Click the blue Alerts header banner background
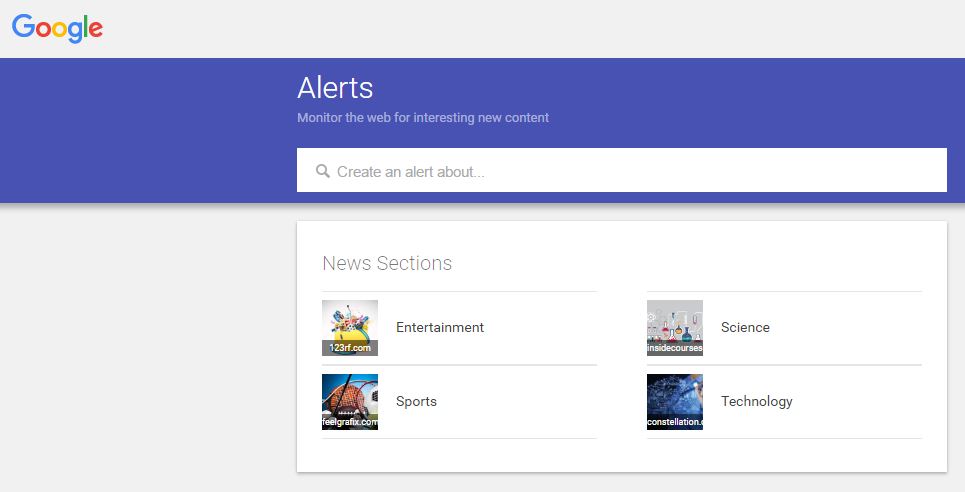 pyautogui.click(x=140, y=130)
